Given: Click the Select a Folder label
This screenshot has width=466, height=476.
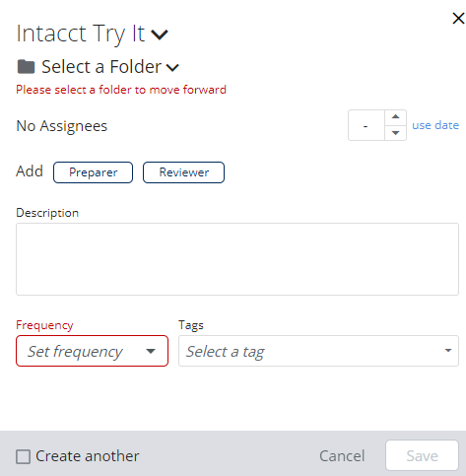Looking at the screenshot, I should pos(101,67).
